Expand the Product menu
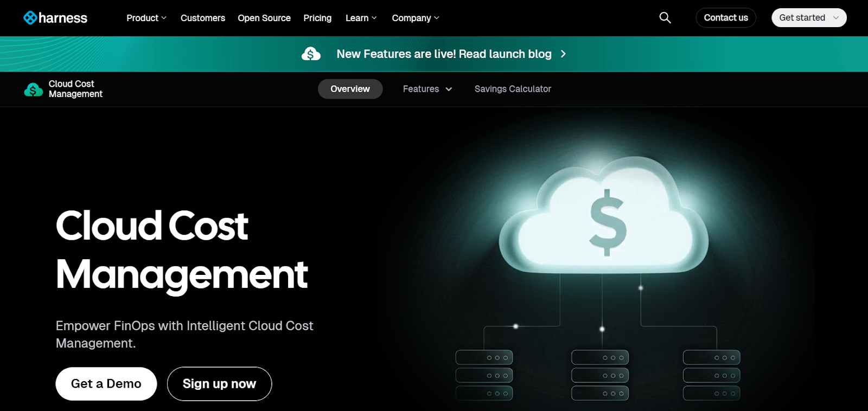868x411 pixels. pos(146,18)
